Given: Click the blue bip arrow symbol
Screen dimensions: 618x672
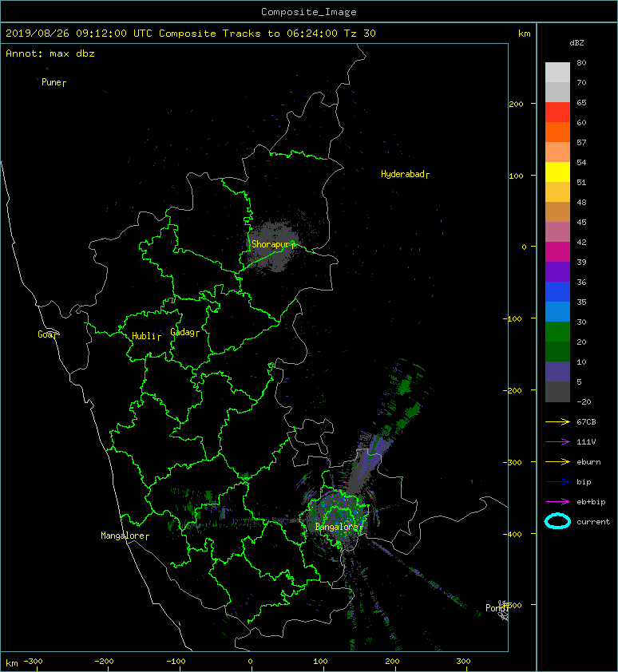Looking at the screenshot, I should pos(557,482).
